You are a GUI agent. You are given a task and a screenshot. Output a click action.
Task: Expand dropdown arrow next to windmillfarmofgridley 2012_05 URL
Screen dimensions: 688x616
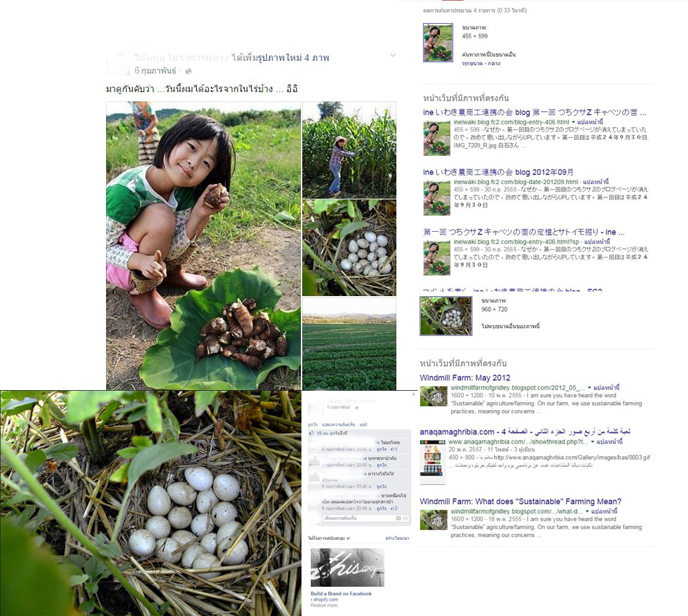[590, 388]
